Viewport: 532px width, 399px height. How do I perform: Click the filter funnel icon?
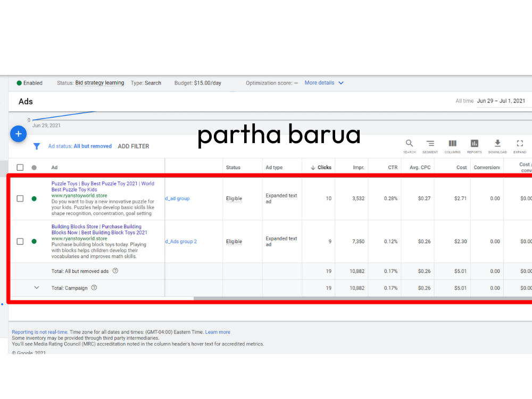[37, 146]
